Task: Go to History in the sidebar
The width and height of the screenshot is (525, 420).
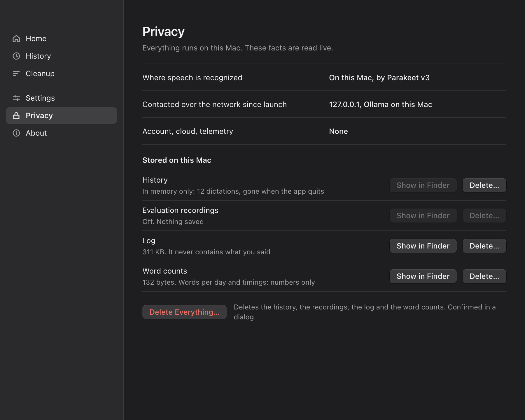Action: [38, 56]
